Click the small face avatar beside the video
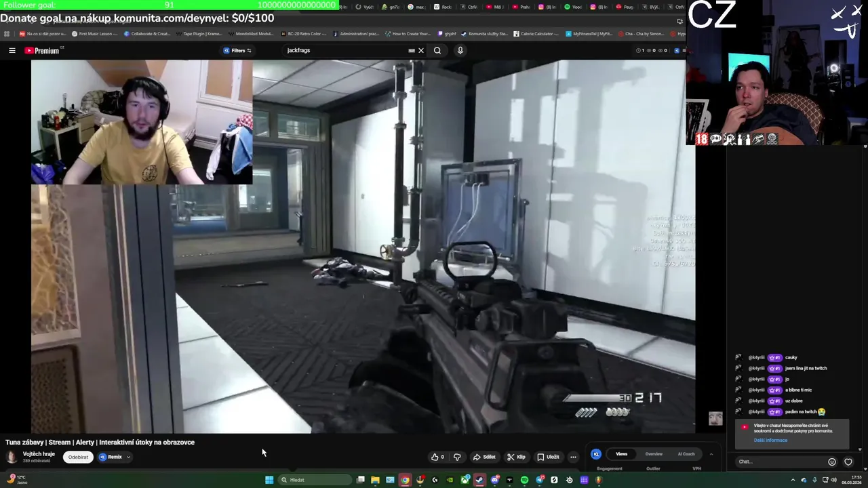Image resolution: width=868 pixels, height=488 pixels. coord(715,418)
